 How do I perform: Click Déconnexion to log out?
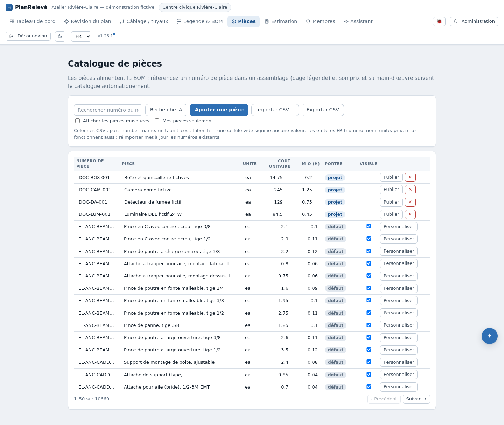pyautogui.click(x=28, y=36)
